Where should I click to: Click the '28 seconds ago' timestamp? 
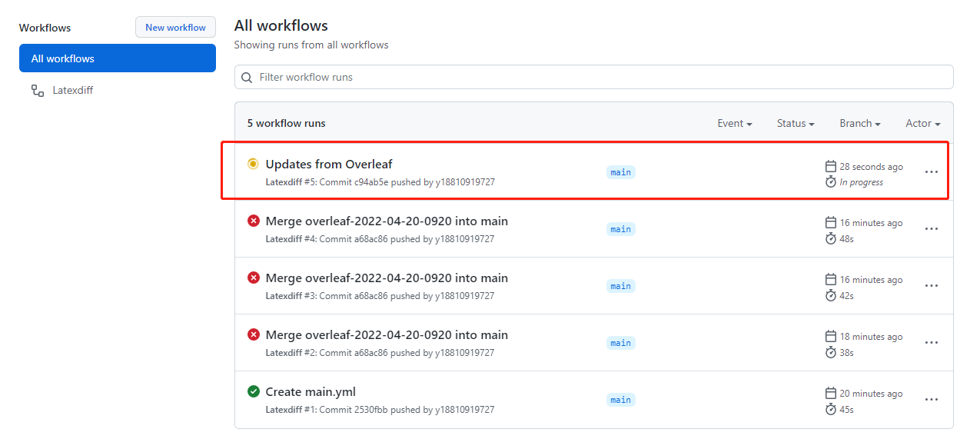(871, 167)
